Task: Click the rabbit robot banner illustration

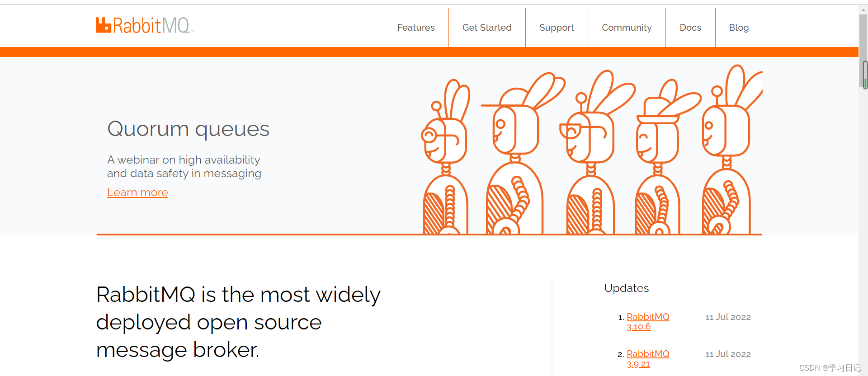Action: [x=591, y=150]
